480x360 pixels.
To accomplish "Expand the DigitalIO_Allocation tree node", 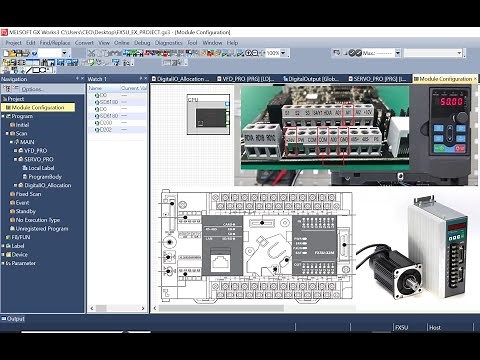I will (15, 185).
